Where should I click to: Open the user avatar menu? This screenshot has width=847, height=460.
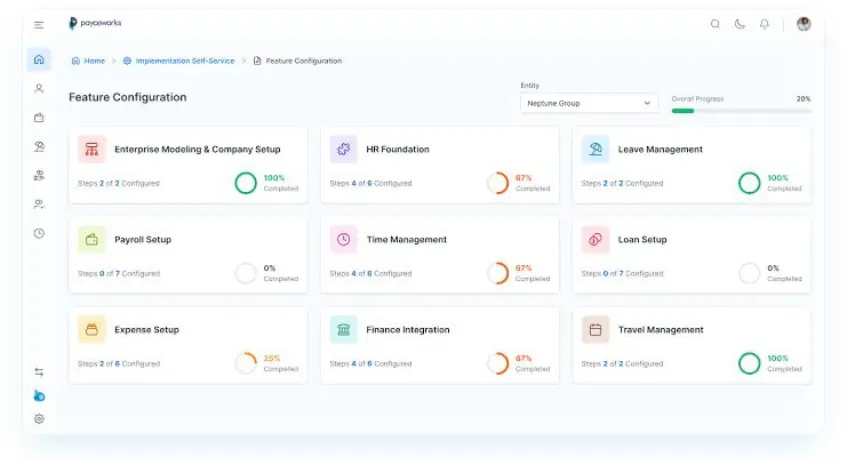(x=804, y=24)
